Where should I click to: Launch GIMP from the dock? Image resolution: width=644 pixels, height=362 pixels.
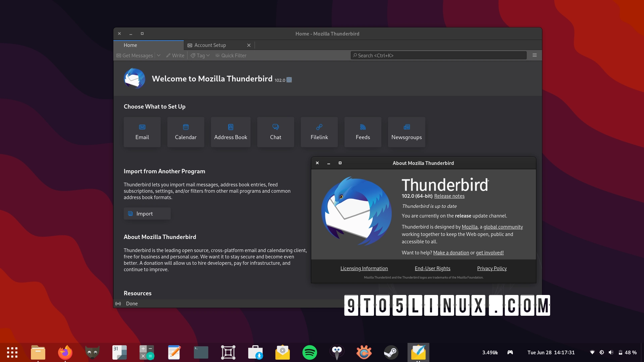click(x=92, y=352)
